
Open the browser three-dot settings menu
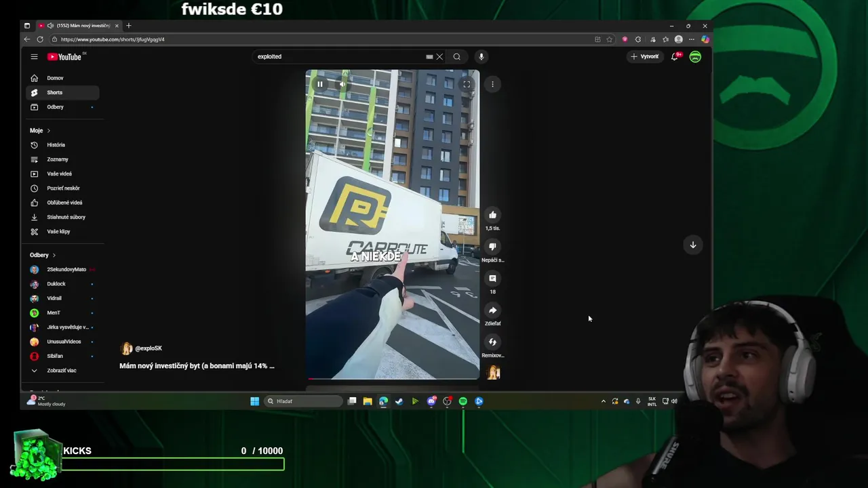(x=691, y=39)
